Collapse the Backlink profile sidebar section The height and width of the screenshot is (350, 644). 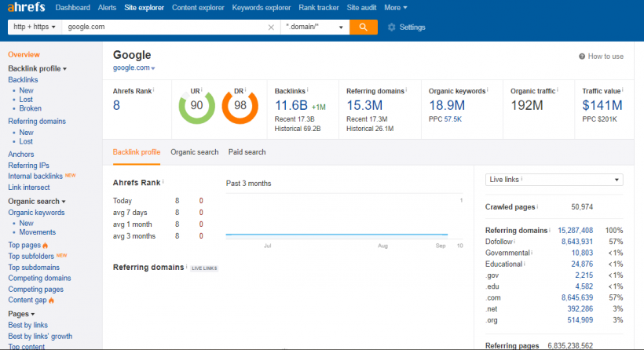(38, 68)
